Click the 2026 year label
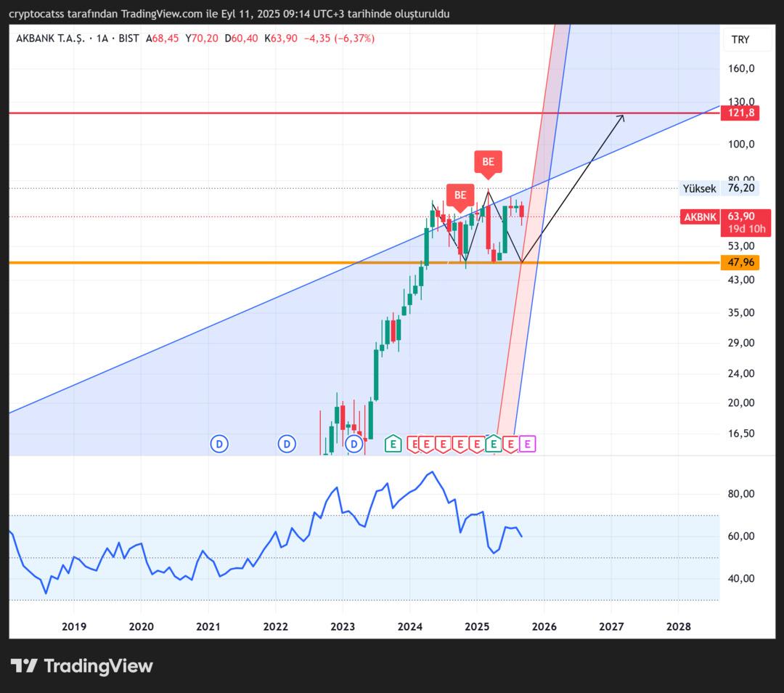Viewport: 784px width, 693px height. coord(544,626)
